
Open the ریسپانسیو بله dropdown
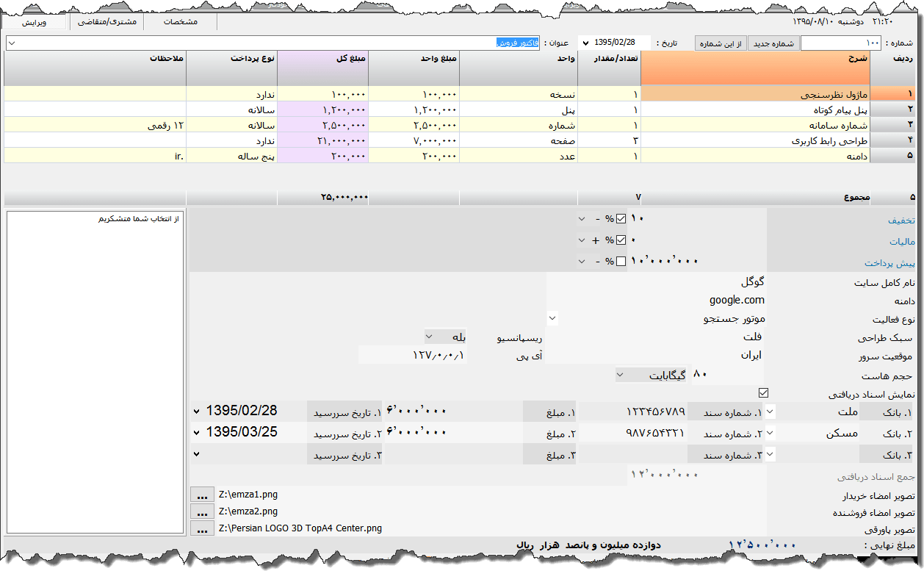point(430,337)
